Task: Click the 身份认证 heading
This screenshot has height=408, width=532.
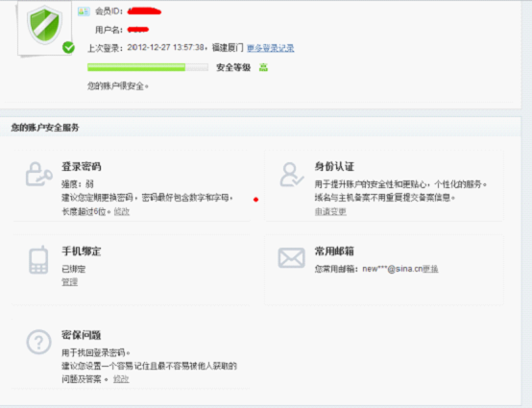Action: (x=334, y=166)
